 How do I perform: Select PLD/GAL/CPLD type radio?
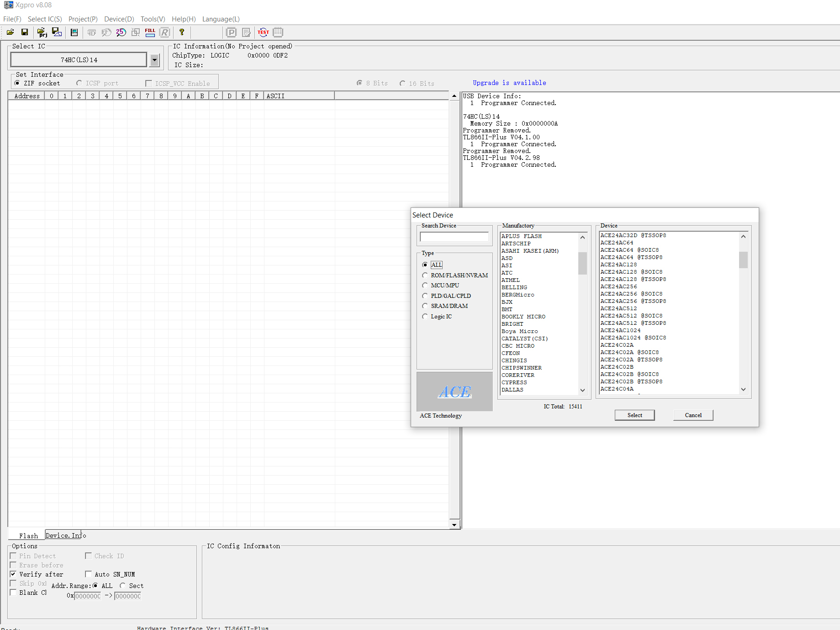(x=425, y=296)
